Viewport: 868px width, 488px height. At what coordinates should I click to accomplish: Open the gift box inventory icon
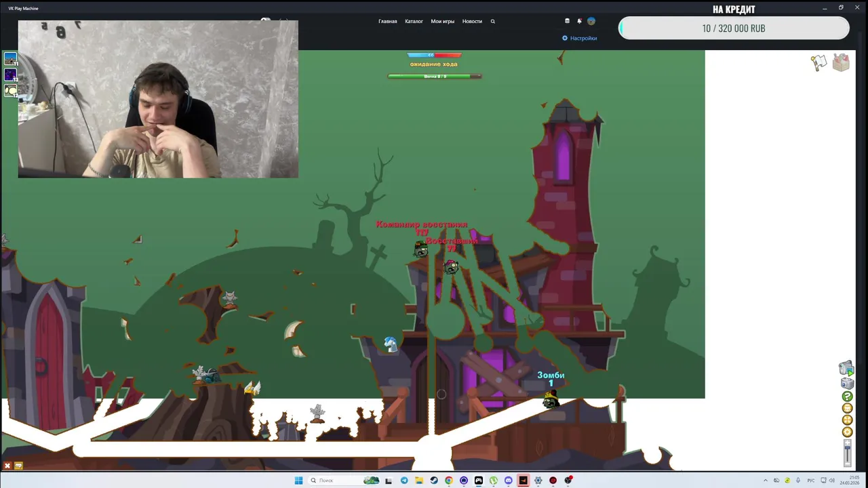click(x=841, y=62)
